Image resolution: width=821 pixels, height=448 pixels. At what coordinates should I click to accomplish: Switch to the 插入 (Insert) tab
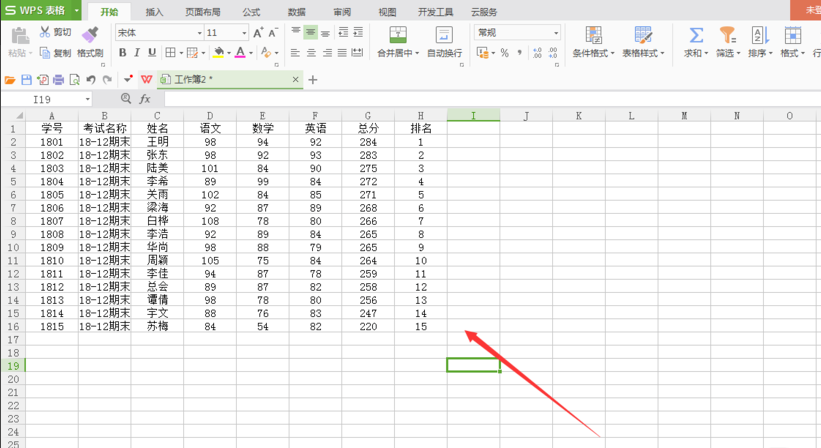(154, 12)
